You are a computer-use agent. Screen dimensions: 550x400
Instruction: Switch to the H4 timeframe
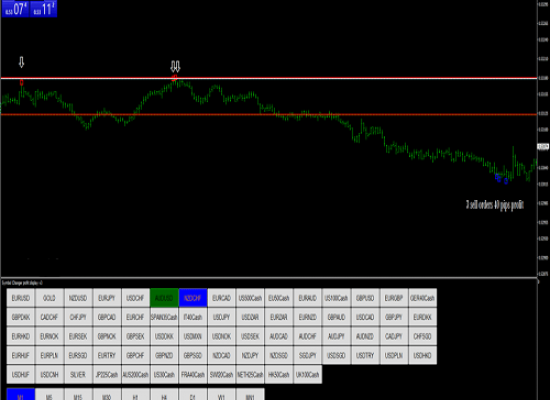coord(164,394)
